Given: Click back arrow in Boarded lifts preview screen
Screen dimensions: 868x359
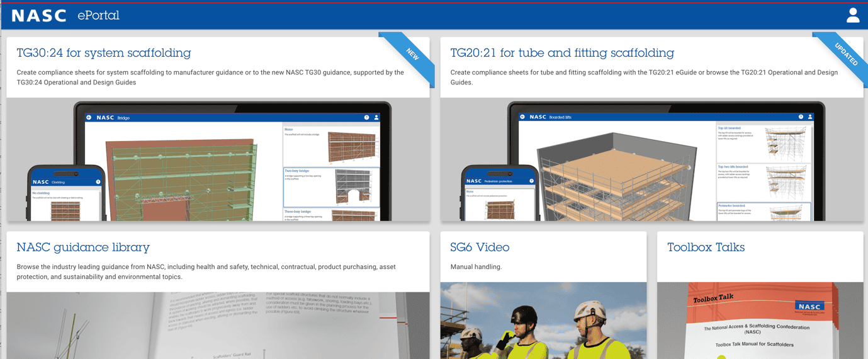Looking at the screenshot, I should click(522, 117).
